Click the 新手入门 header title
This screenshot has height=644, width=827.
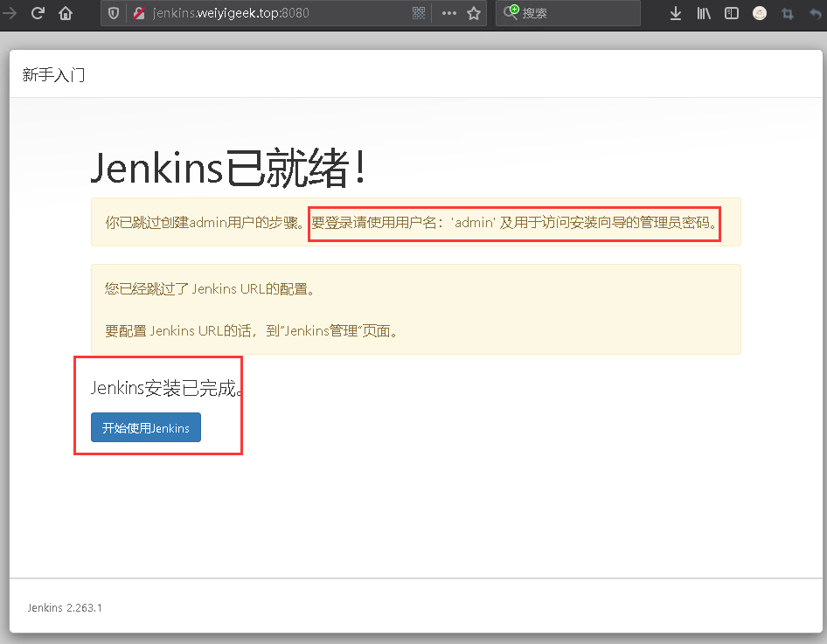pyautogui.click(x=53, y=75)
